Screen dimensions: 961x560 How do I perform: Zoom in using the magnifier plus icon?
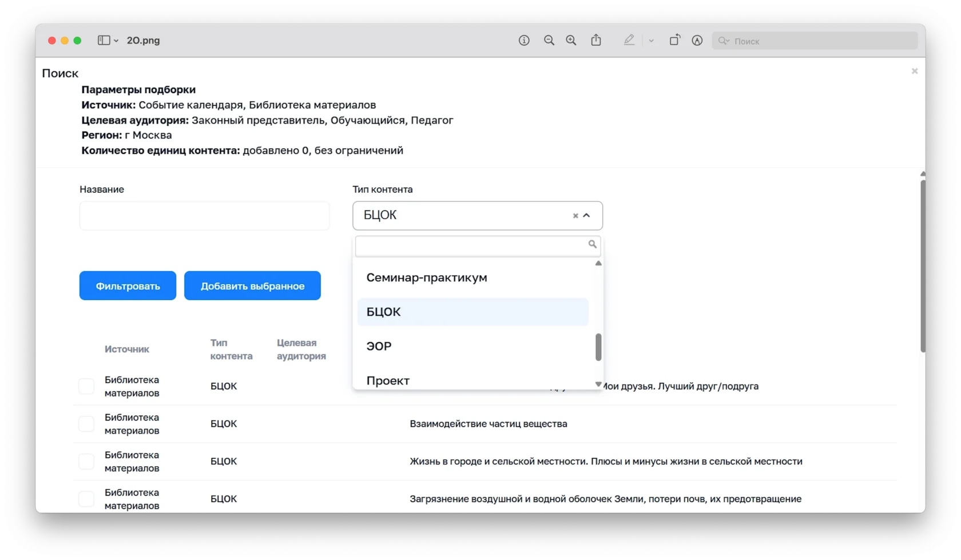pos(571,41)
